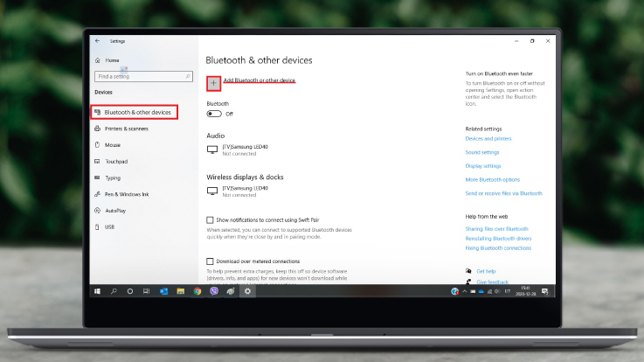This screenshot has height=362, width=644.
Task: Open the Touchpad settings page
Action: pyautogui.click(x=115, y=162)
